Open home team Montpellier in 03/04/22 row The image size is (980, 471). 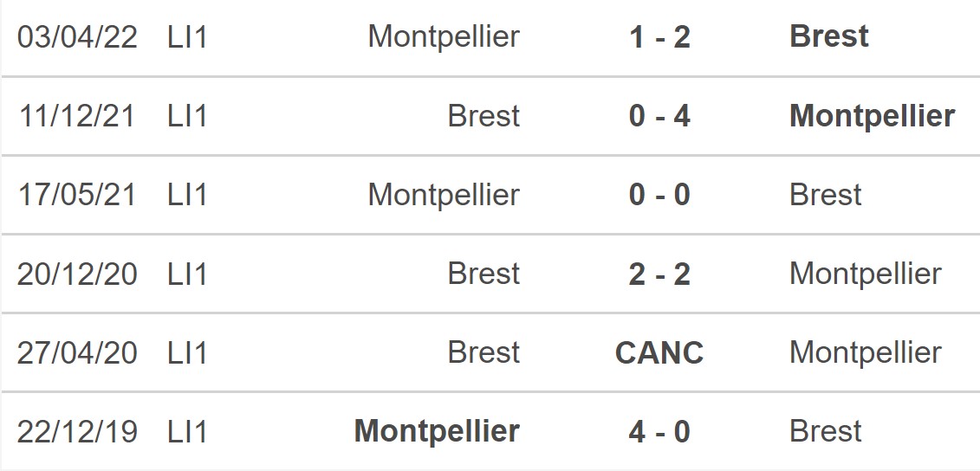point(444,37)
